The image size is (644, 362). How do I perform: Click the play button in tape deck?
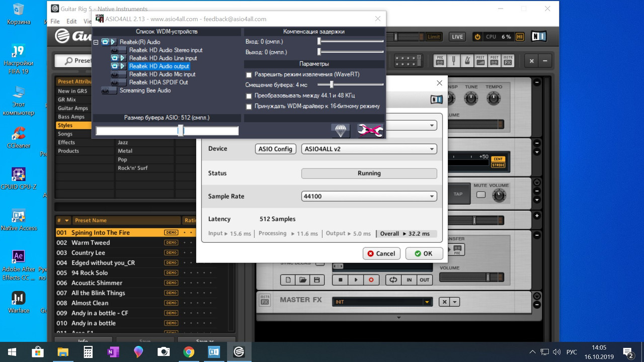[356, 280]
